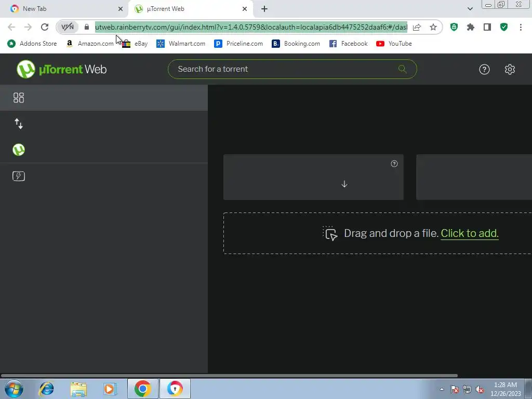Image resolution: width=532 pixels, height=399 pixels.
Task: Focus the Search for a torrent field
Action: coord(292,69)
